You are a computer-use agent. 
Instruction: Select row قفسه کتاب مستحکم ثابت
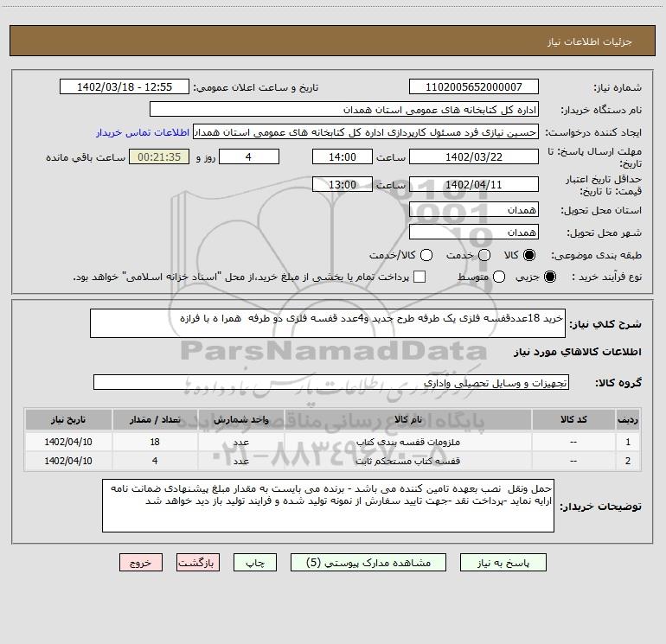tap(333, 461)
